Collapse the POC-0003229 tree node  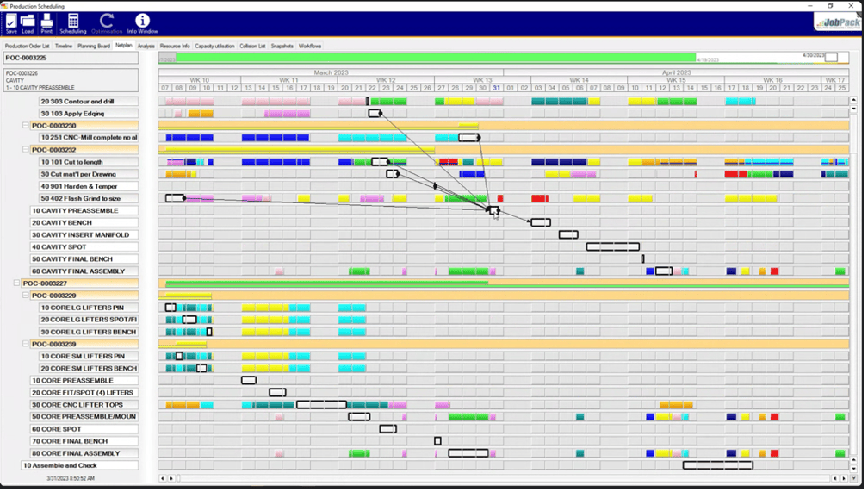click(26, 296)
